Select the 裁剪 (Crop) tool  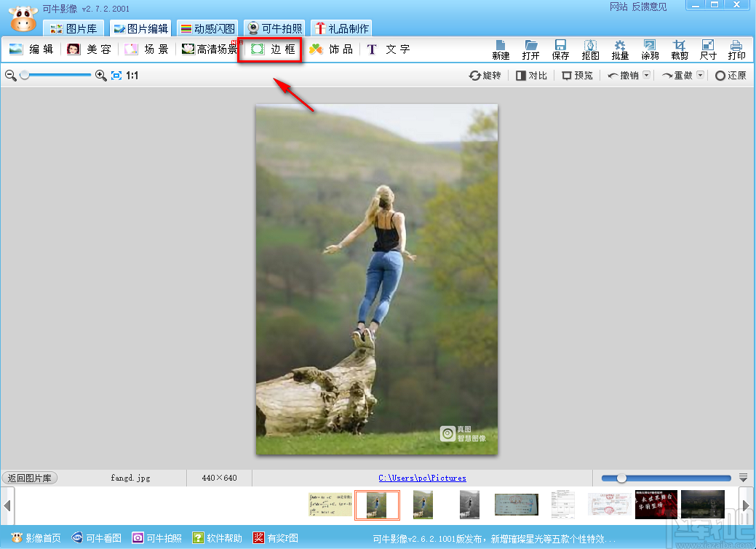coord(680,50)
